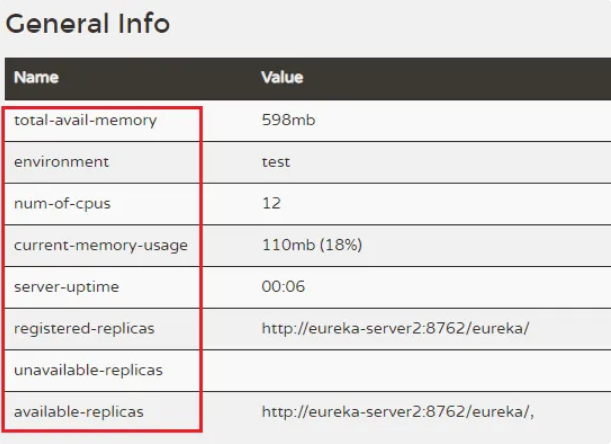Screen dimensions: 611x444
Task: Open the registered-replicas eureka-server2 URL
Action: 396,328
